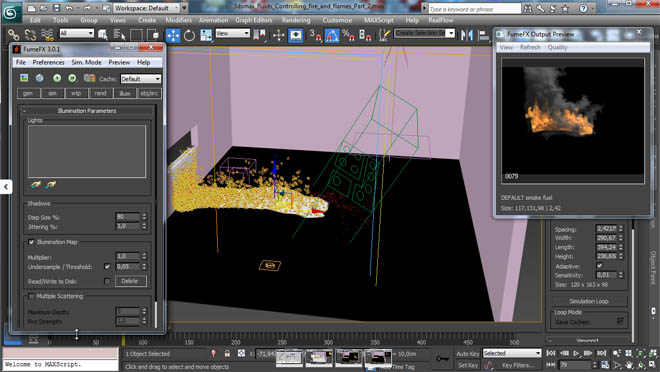Click the Delete button for illumination map
660x372 pixels.
coord(130,281)
